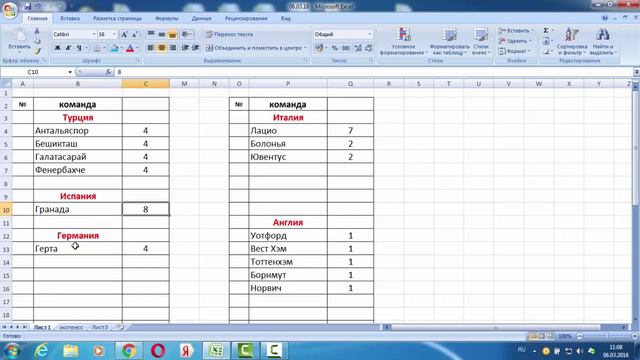This screenshot has height=360, width=640.
Task: Click the fill color paint bucket
Action: 114,48
